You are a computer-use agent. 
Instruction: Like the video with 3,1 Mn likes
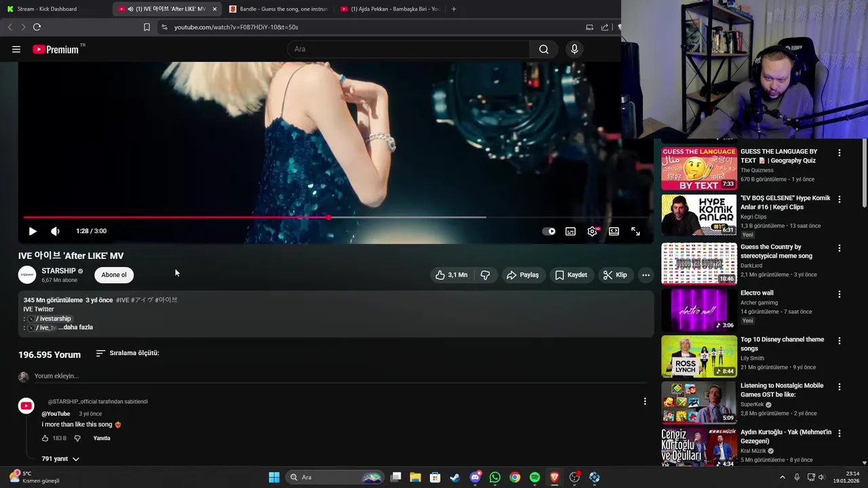tap(452, 274)
